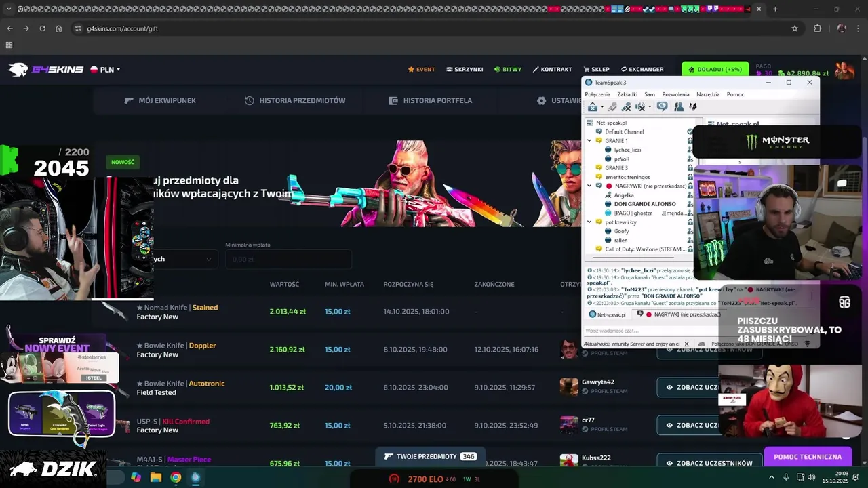Select user lychee_liczi in TeamSpeak
The image size is (868, 488).
point(627,150)
